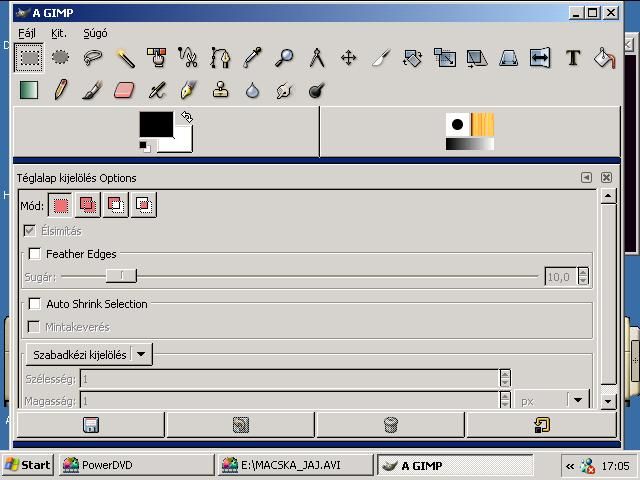640x480 pixels.
Task: Click the options panel scroll up arrow
Action: (608, 196)
